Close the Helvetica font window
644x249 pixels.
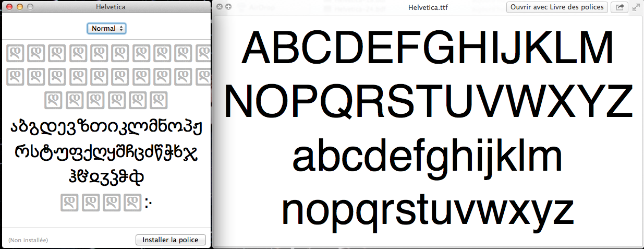9,7
